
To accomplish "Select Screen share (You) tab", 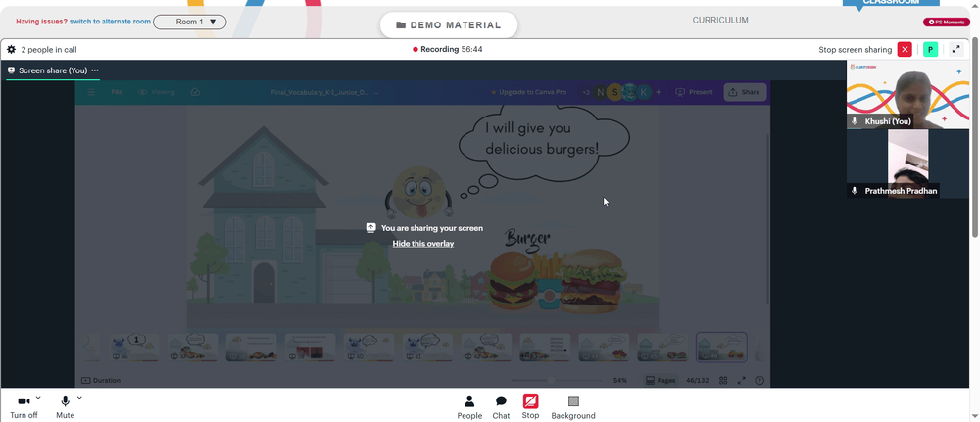I will coord(53,70).
